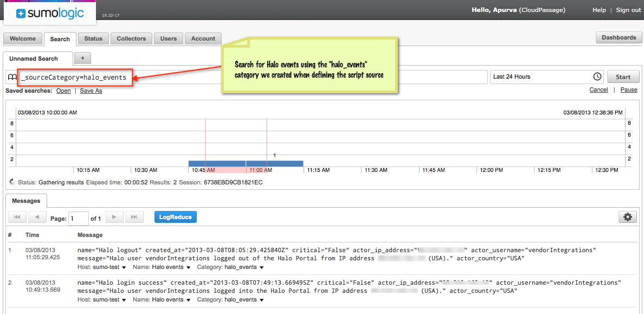Click the Help link
Image resolution: width=644 pixels, height=314 pixels.
click(599, 10)
